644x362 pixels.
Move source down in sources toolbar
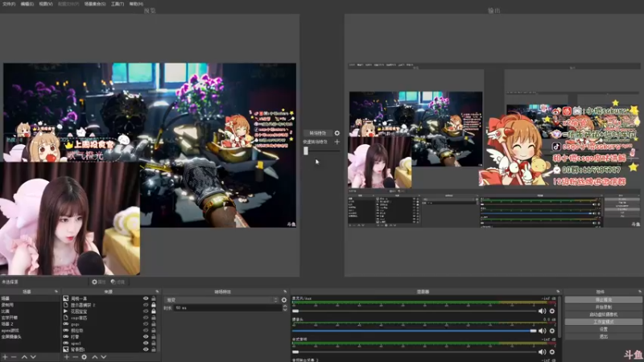[x=104, y=357]
